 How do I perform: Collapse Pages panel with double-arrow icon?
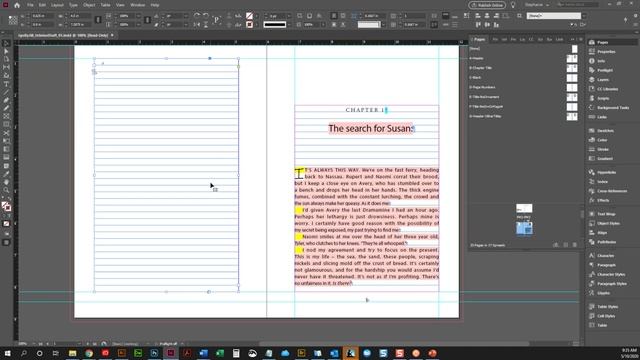(x=573, y=40)
